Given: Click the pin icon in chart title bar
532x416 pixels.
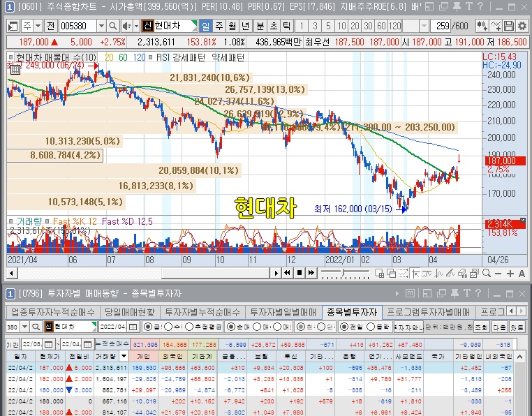Looking at the screenshot, I should tap(457, 6).
